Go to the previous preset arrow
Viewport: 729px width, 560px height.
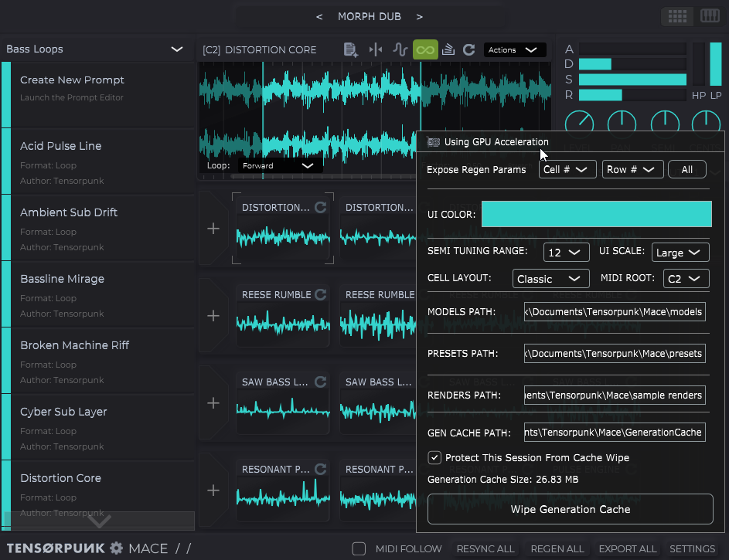pyautogui.click(x=319, y=17)
